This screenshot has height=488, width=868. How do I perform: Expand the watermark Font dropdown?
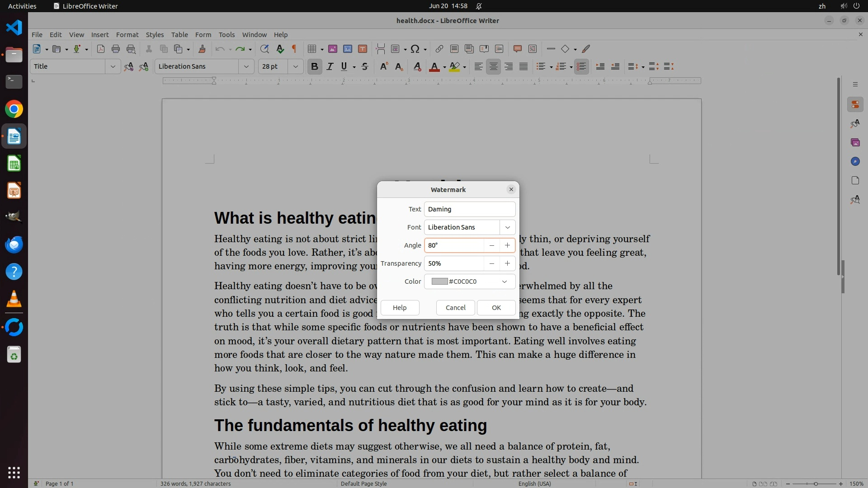click(x=507, y=227)
